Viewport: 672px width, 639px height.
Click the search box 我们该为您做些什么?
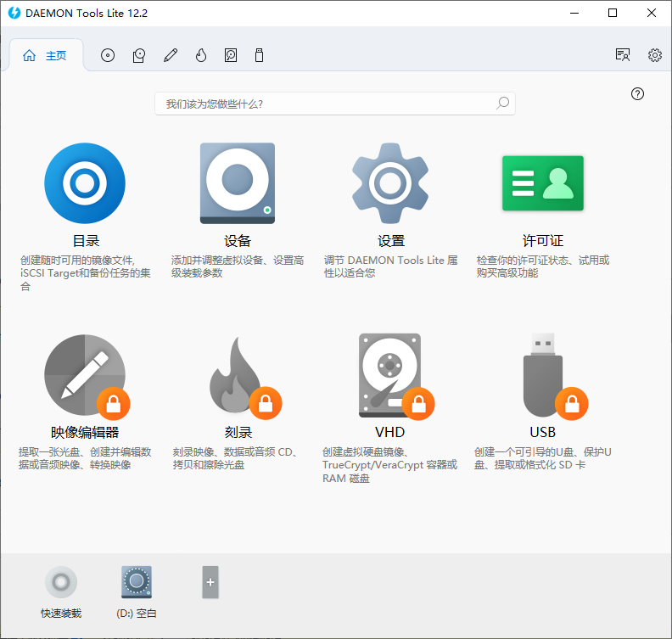click(334, 104)
